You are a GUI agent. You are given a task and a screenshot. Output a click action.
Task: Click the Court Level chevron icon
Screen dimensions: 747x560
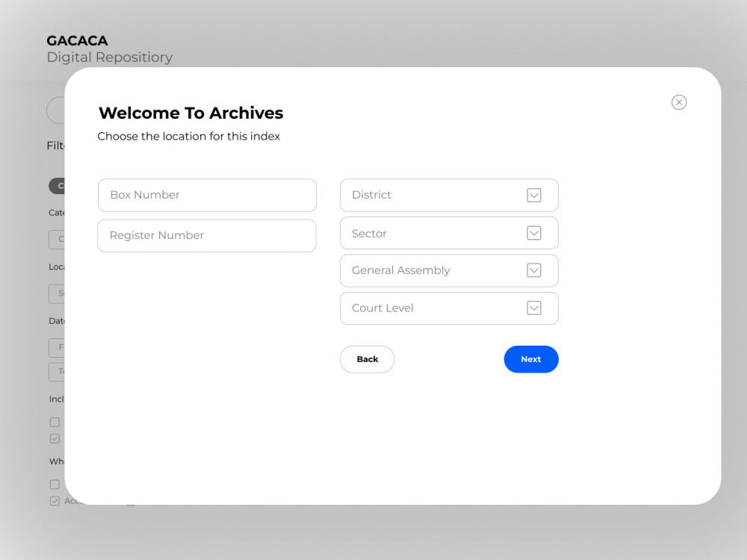coord(534,308)
